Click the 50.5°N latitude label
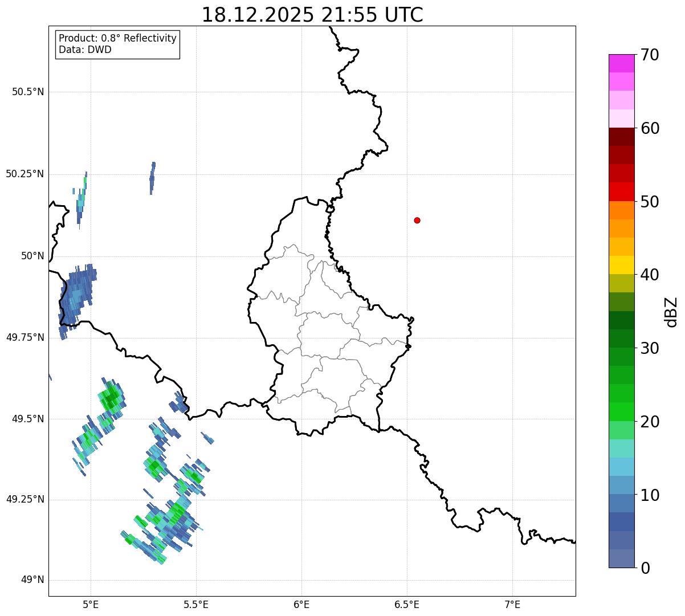This screenshot has width=685, height=616. [28, 92]
